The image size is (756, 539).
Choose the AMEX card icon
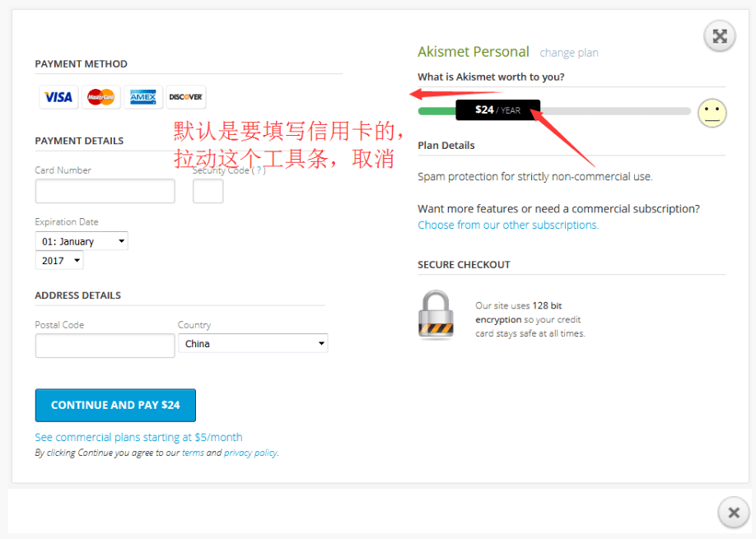pyautogui.click(x=143, y=97)
